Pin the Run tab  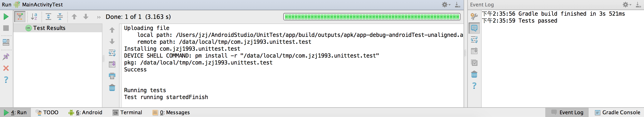(x=6, y=57)
